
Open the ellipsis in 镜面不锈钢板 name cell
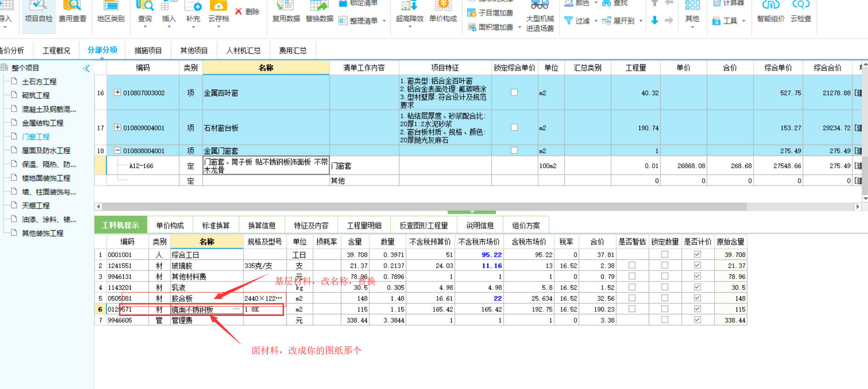pos(236,309)
